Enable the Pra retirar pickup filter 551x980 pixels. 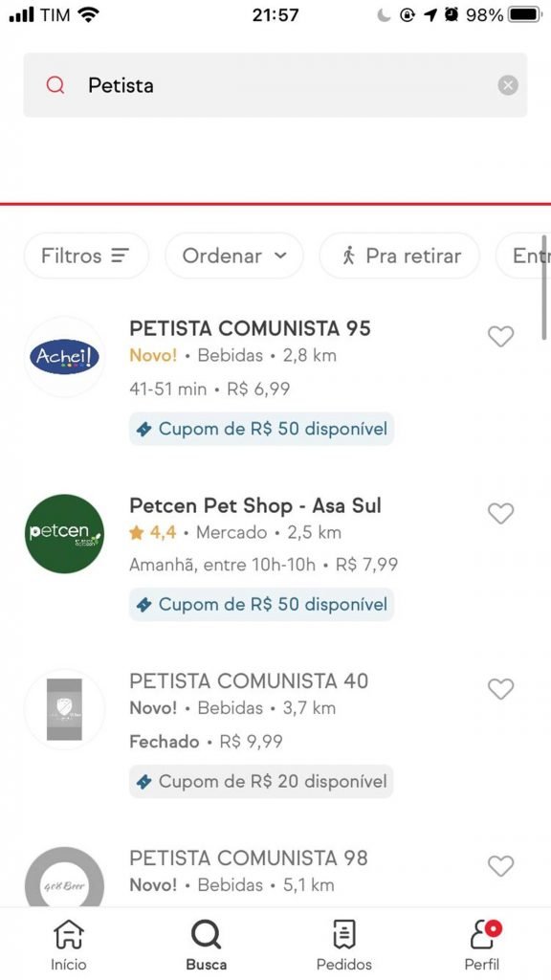(x=400, y=256)
